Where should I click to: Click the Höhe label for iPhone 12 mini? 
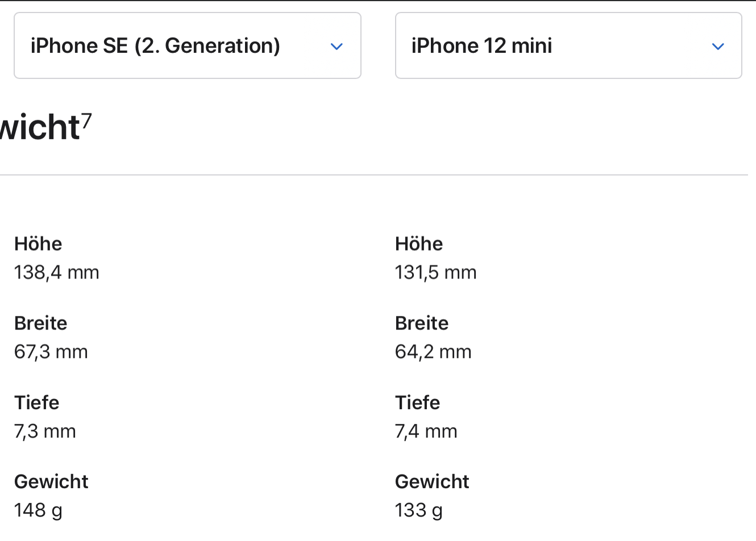coord(419,244)
